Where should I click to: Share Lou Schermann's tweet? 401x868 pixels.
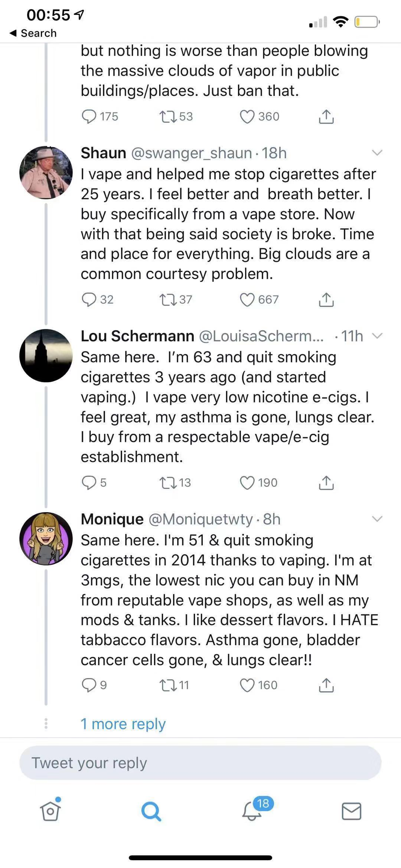(326, 483)
